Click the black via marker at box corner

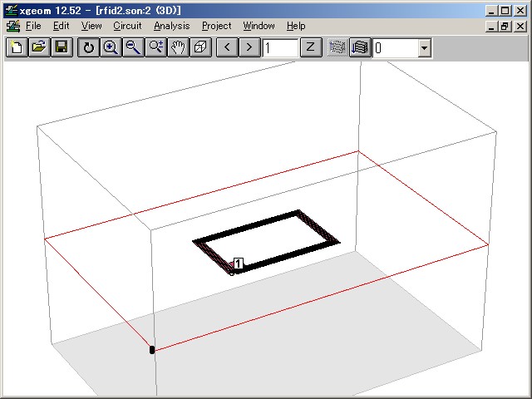(x=152, y=350)
